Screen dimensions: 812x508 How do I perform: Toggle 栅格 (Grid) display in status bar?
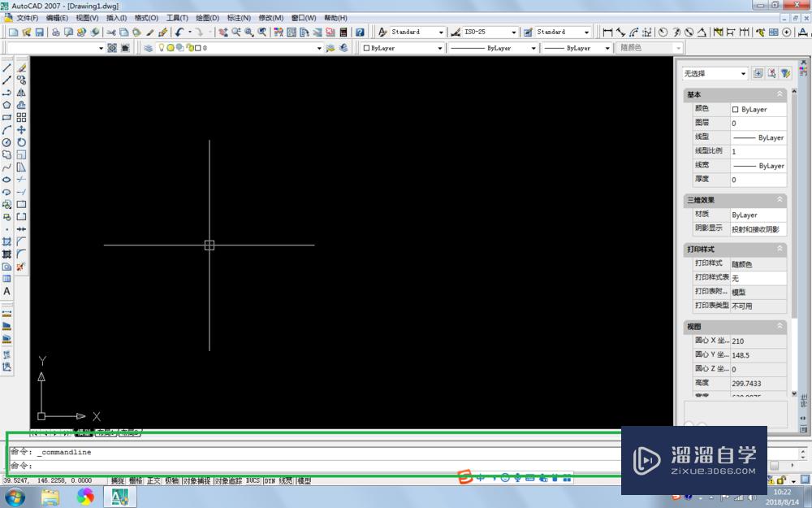tap(136, 481)
